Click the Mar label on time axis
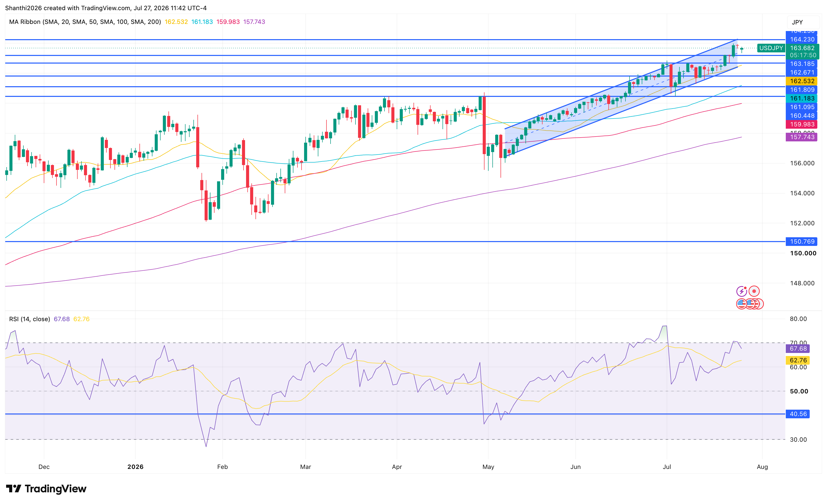827x504 pixels. tap(305, 467)
